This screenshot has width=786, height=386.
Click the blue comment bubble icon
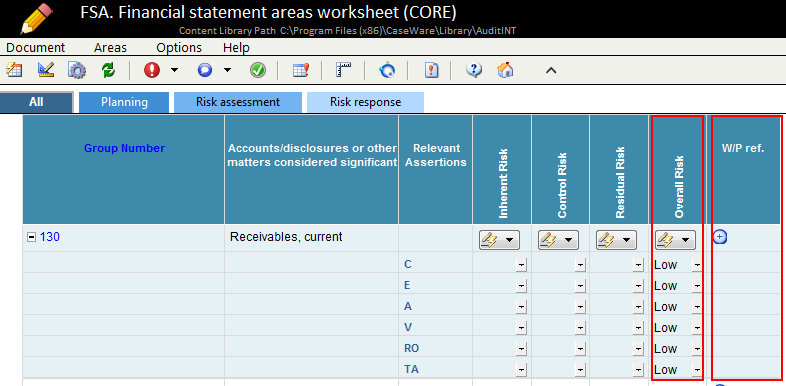(205, 70)
